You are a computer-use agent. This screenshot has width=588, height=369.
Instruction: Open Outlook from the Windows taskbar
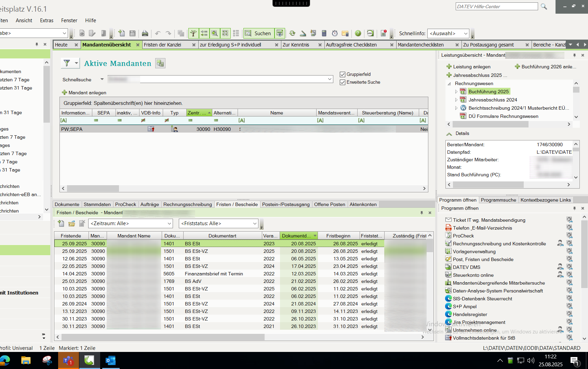point(110,360)
